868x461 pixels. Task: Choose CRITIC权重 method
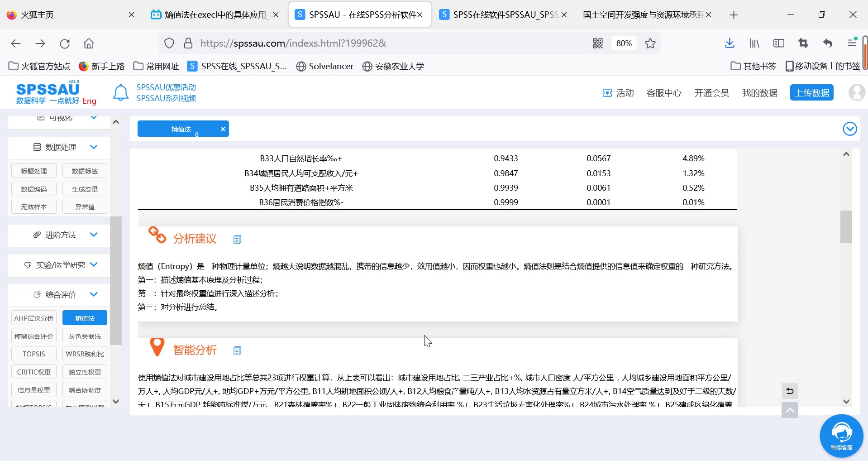34,372
